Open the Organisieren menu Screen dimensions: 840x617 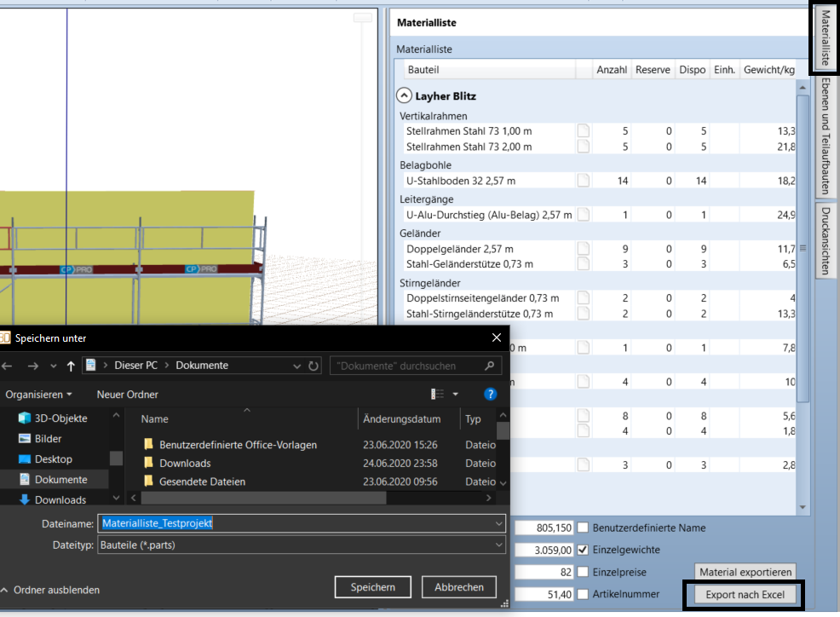[x=38, y=395]
